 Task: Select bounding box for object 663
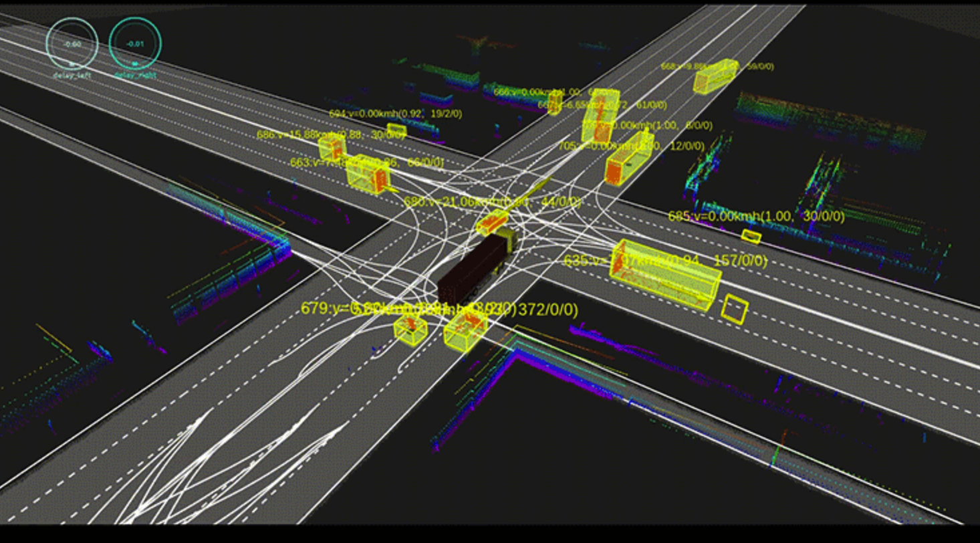tap(367, 173)
